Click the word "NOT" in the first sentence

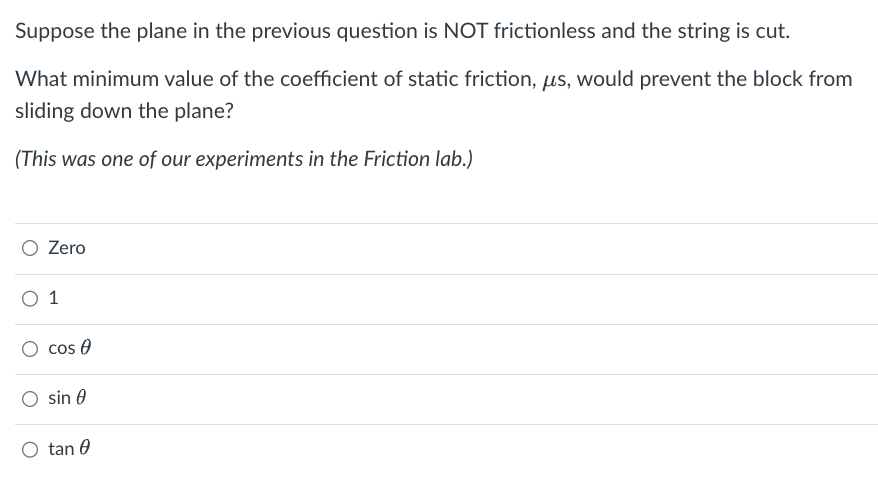465,31
